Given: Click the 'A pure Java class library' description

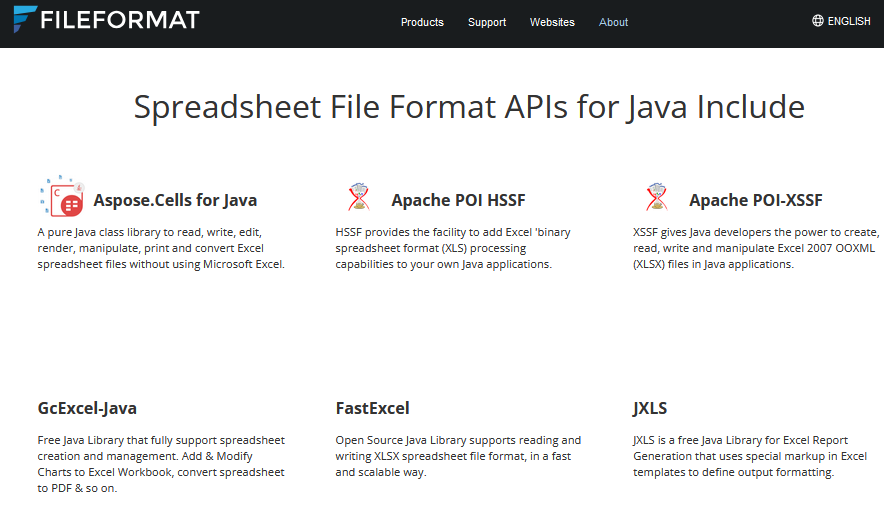Looking at the screenshot, I should (161, 248).
